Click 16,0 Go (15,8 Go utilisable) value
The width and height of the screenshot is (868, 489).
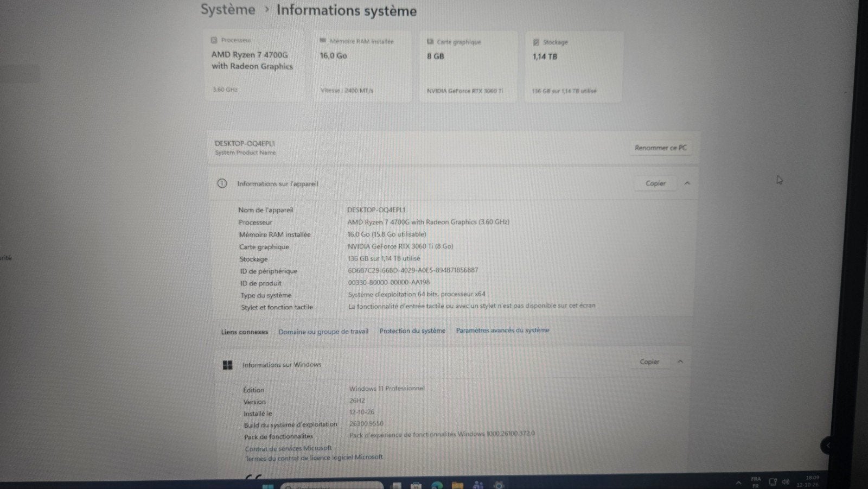pos(387,234)
